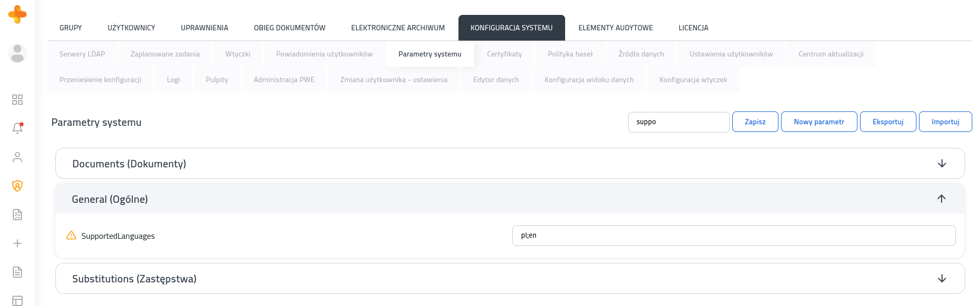The height and width of the screenshot is (306, 980).
Task: Click the Eksportuj button
Action: pos(888,122)
